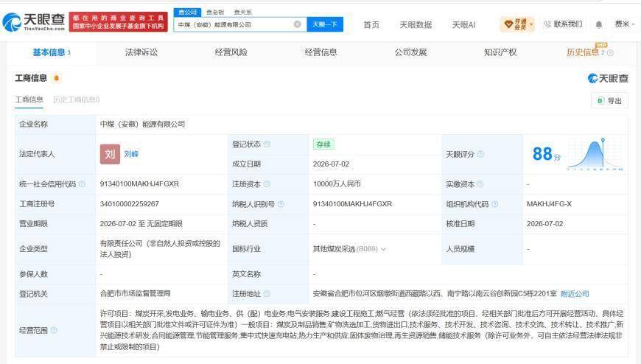Open the 经营信息 tab

pos(321,52)
